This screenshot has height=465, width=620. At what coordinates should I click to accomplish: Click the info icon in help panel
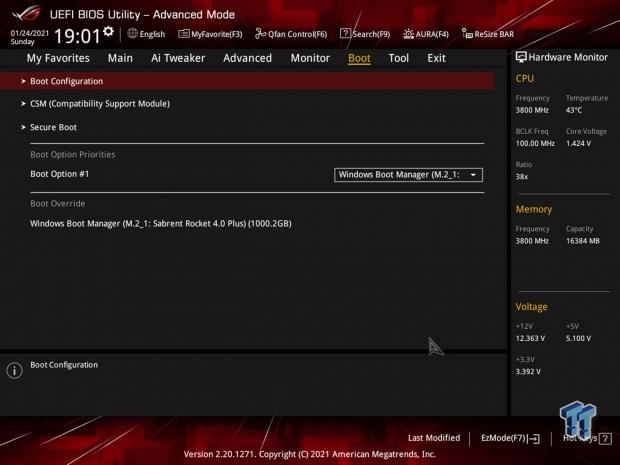[x=15, y=370]
